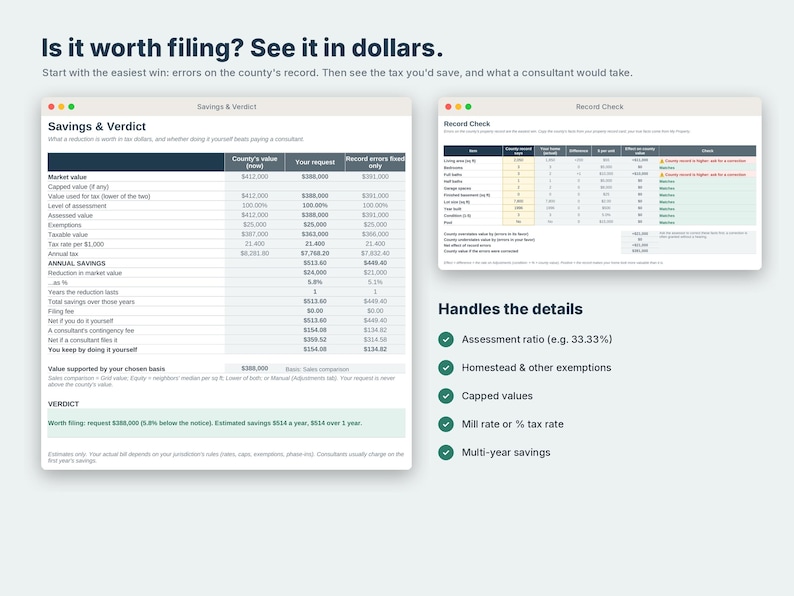Image resolution: width=794 pixels, height=596 pixels.
Task: Click the 'Tax rate per $1,000' row label
Action: click(75, 245)
